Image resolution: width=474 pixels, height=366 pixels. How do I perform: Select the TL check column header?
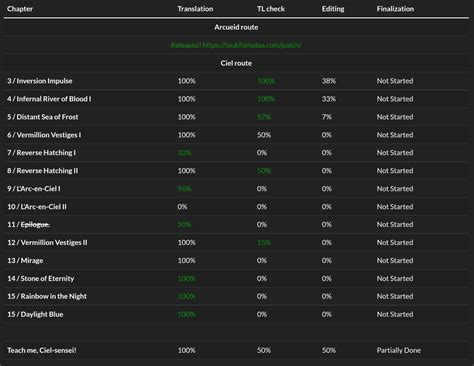tap(271, 9)
